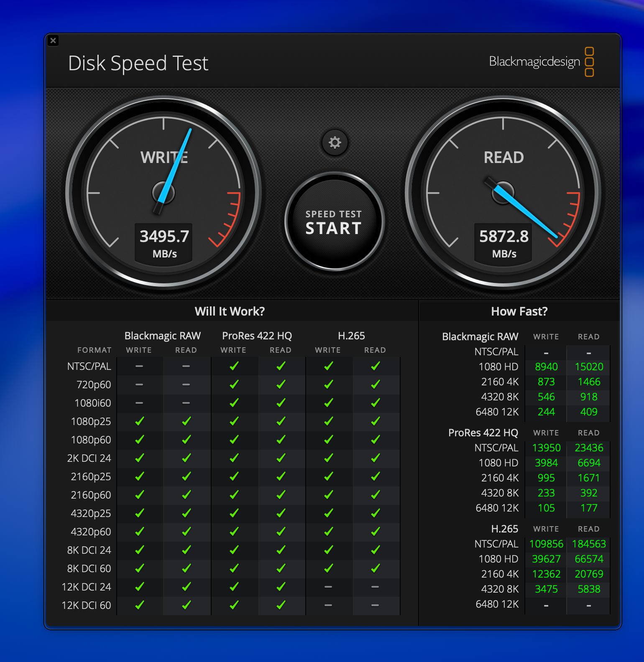Click the blue needle hub on READ gauge

click(x=503, y=193)
